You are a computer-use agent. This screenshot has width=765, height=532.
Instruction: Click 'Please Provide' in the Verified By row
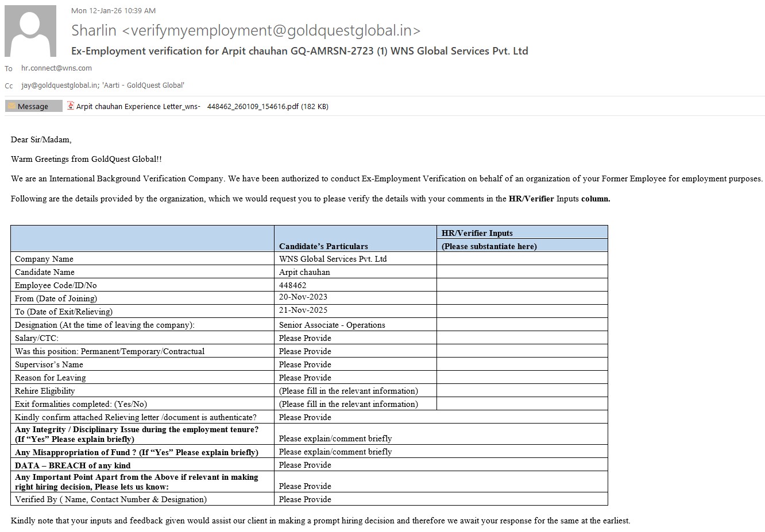[305, 499]
